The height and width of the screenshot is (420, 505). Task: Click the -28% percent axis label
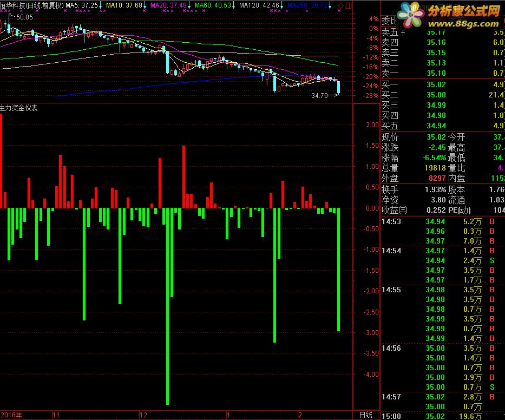click(x=371, y=96)
